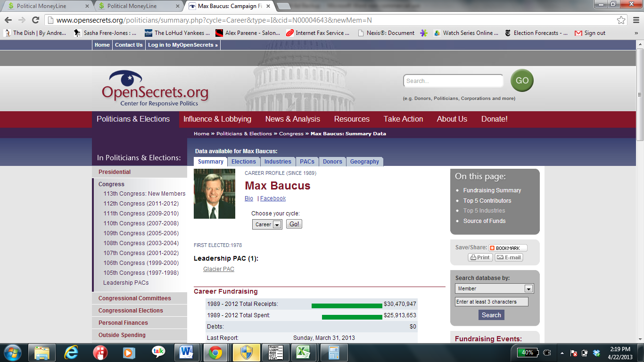This screenshot has height=362, width=644.
Task: Open Facebook profile link
Action: 273,198
